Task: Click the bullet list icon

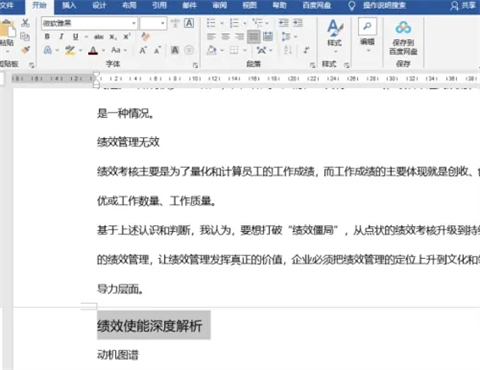Action: pyautogui.click(x=211, y=23)
